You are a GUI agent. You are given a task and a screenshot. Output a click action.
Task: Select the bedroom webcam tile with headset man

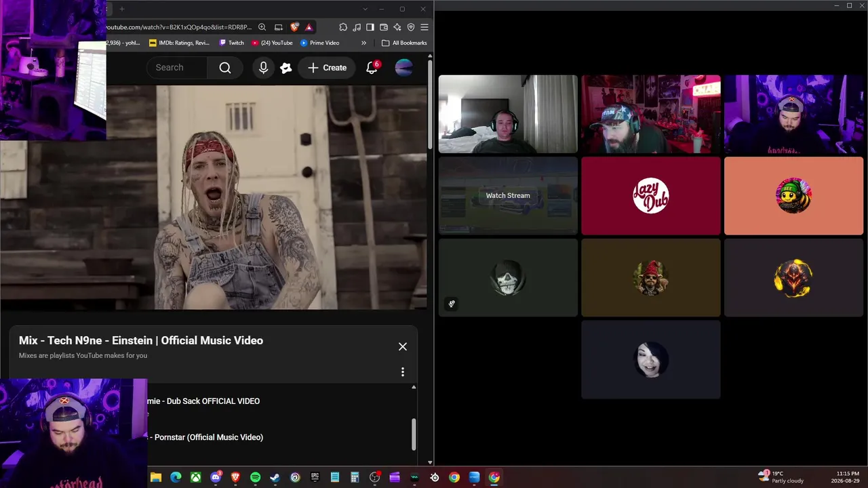pyautogui.click(x=508, y=114)
